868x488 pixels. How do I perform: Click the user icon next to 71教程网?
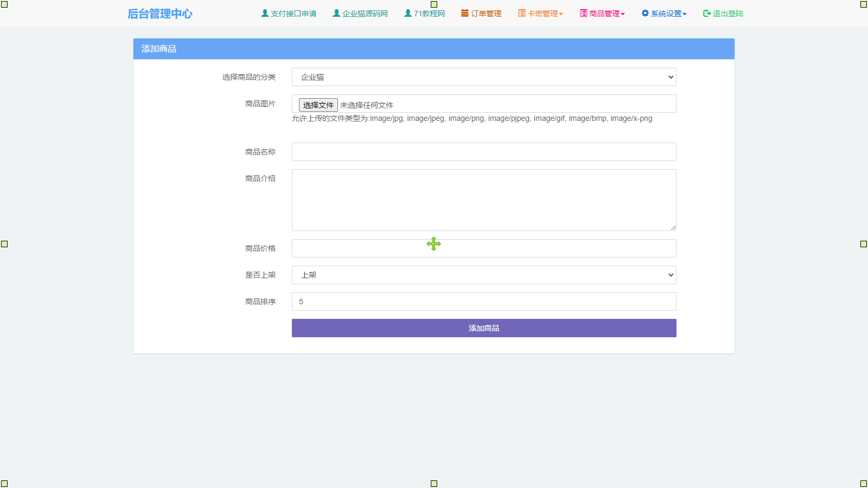tap(408, 14)
